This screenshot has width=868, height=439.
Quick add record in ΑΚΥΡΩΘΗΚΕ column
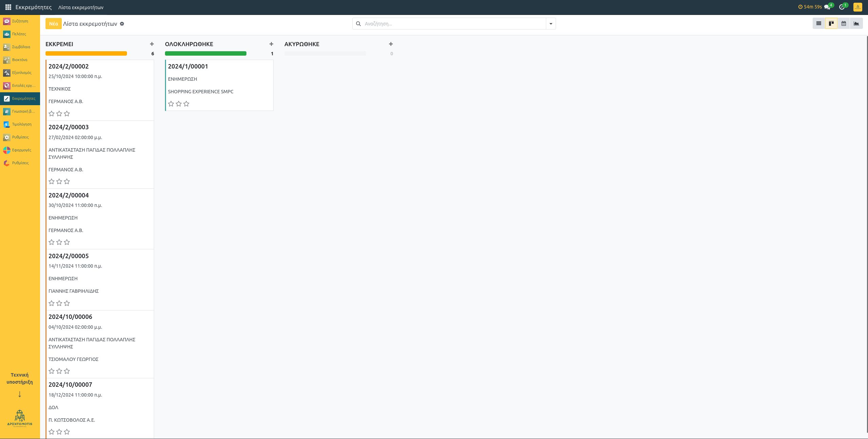click(x=391, y=44)
